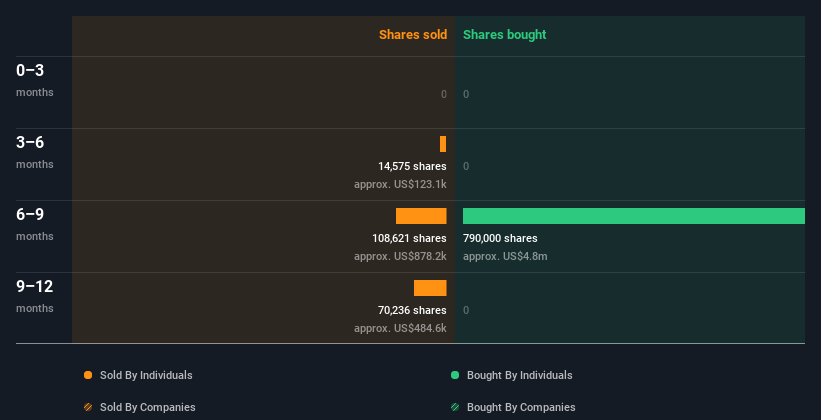Click the 70,236 shares value
The image size is (821, 420).
pos(413,311)
